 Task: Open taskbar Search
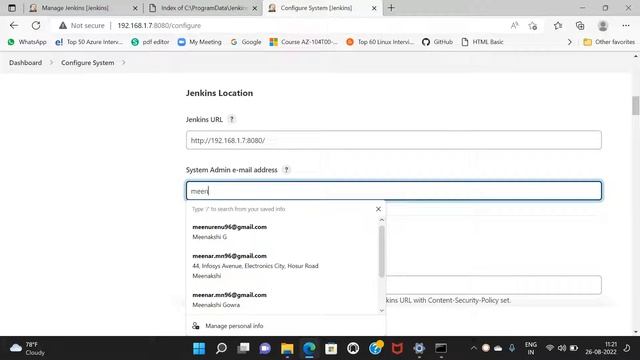point(221,348)
